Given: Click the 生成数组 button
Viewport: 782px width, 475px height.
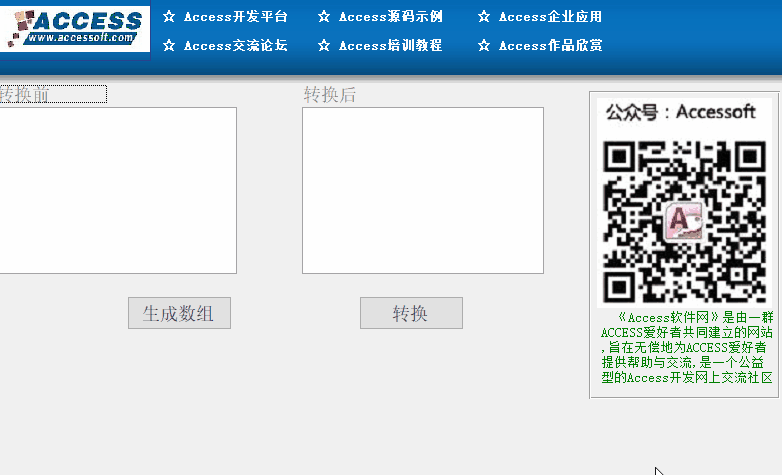Looking at the screenshot, I should pyautogui.click(x=179, y=313).
